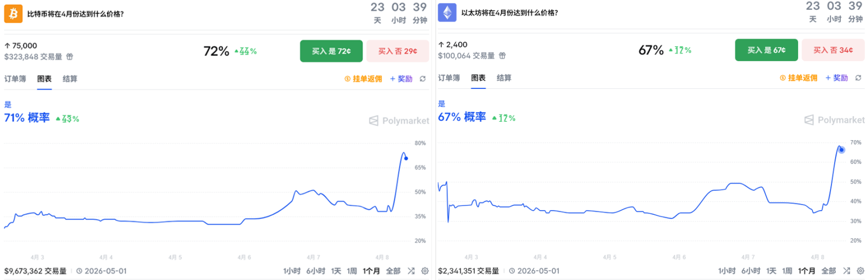This screenshot has height=280, width=868.
Task: Switch to 结算 tab in Ethereum market
Action: tap(504, 78)
